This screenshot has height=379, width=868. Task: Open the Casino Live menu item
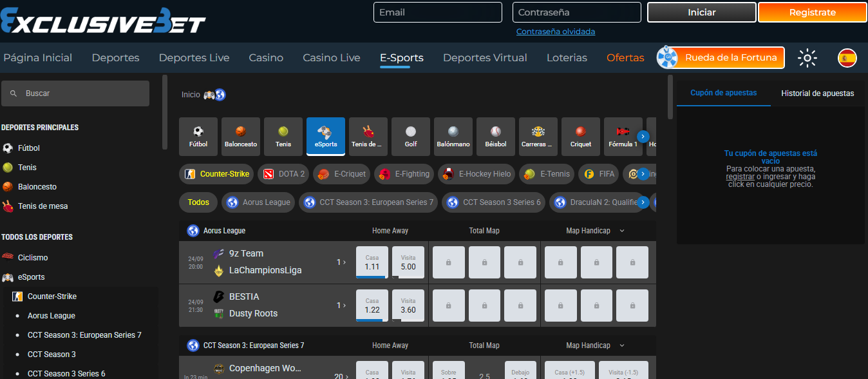(x=331, y=58)
